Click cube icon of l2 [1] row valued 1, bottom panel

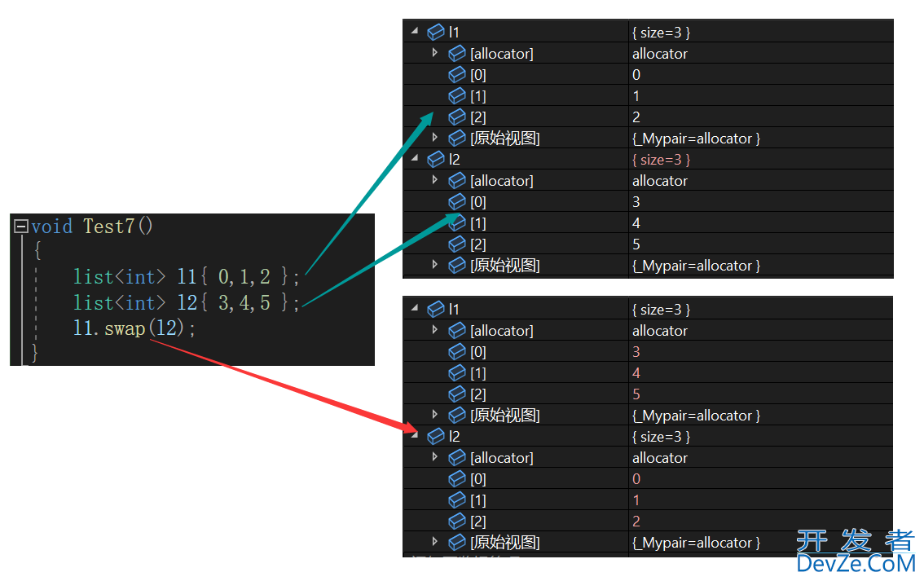click(456, 500)
